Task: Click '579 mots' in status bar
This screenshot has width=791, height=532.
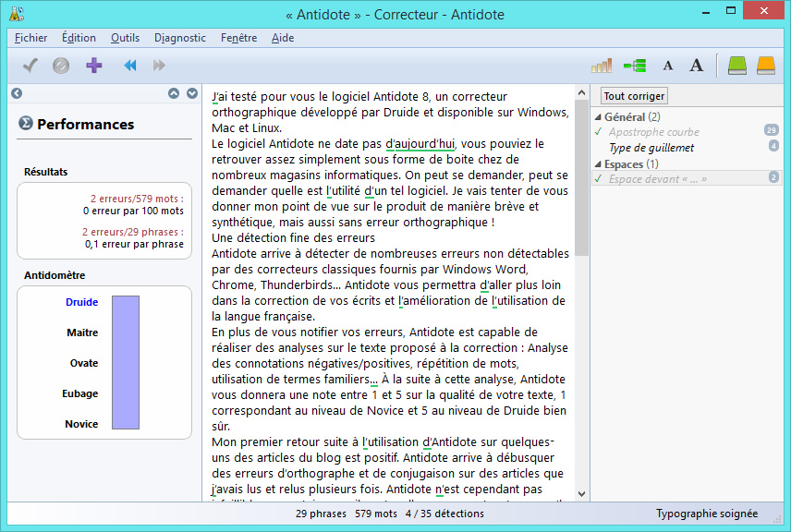Action: (376, 514)
